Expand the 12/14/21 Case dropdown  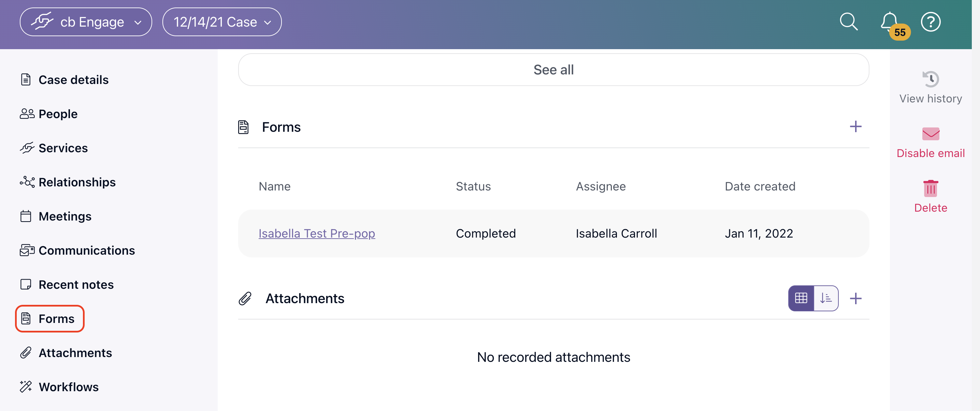(222, 22)
